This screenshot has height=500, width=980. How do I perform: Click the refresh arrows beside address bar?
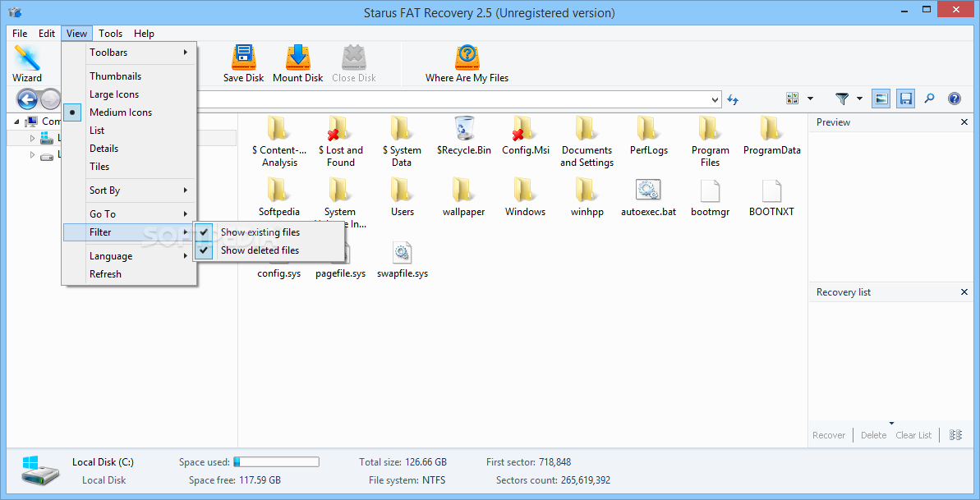click(x=733, y=99)
